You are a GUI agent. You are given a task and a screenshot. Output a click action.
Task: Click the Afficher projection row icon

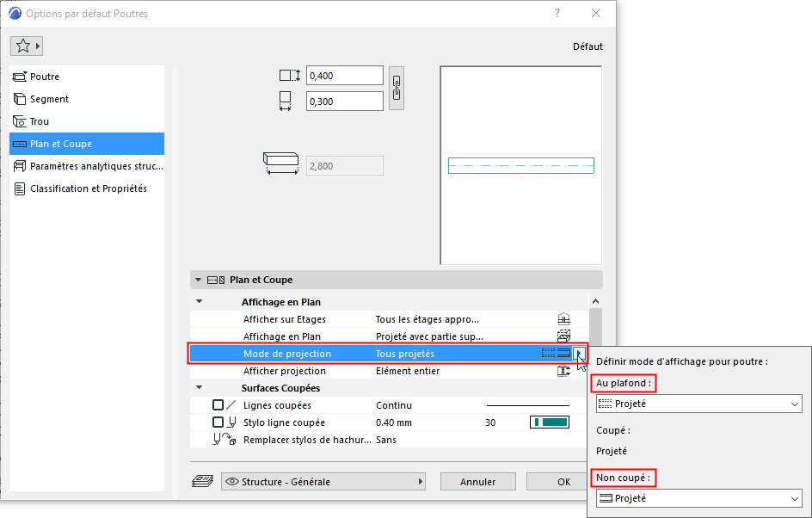[563, 371]
